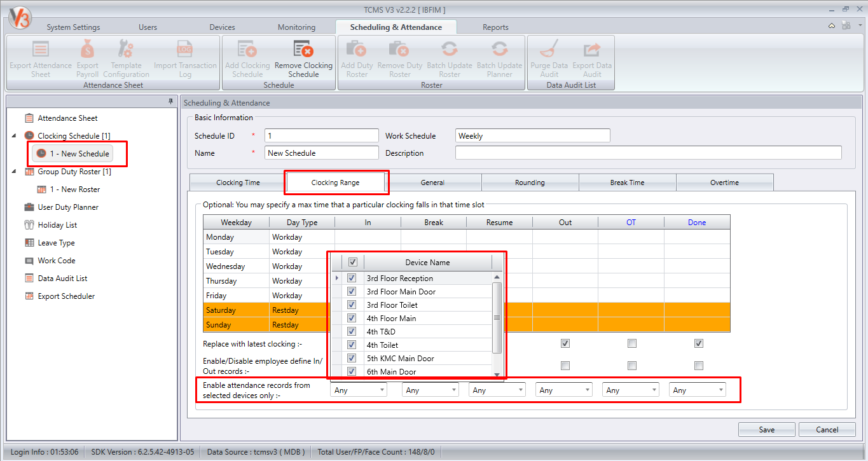Screen dimensions: 868x461
Task: Click the device list scrollbar down arrow
Action: 497,375
